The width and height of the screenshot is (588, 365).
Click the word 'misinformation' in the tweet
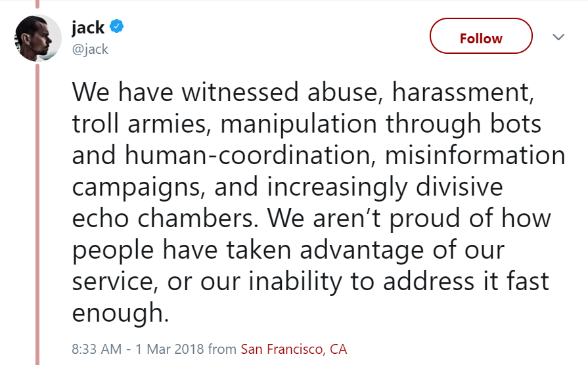(475, 155)
